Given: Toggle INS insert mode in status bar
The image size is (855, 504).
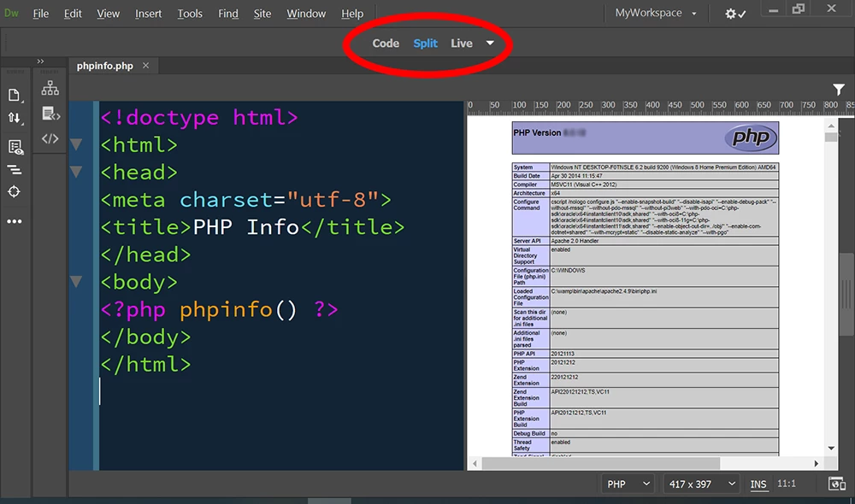Looking at the screenshot, I should coord(758,483).
